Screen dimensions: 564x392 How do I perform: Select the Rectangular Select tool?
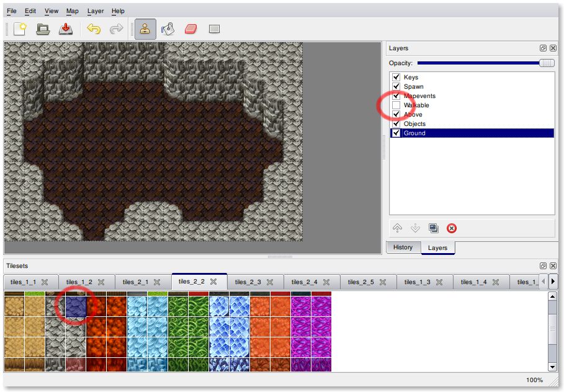pyautogui.click(x=214, y=29)
